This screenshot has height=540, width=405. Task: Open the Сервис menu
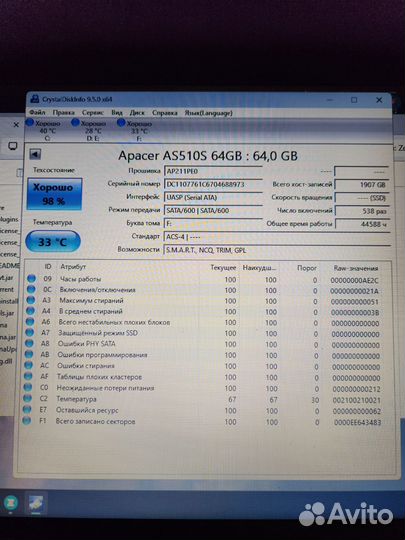93,113
